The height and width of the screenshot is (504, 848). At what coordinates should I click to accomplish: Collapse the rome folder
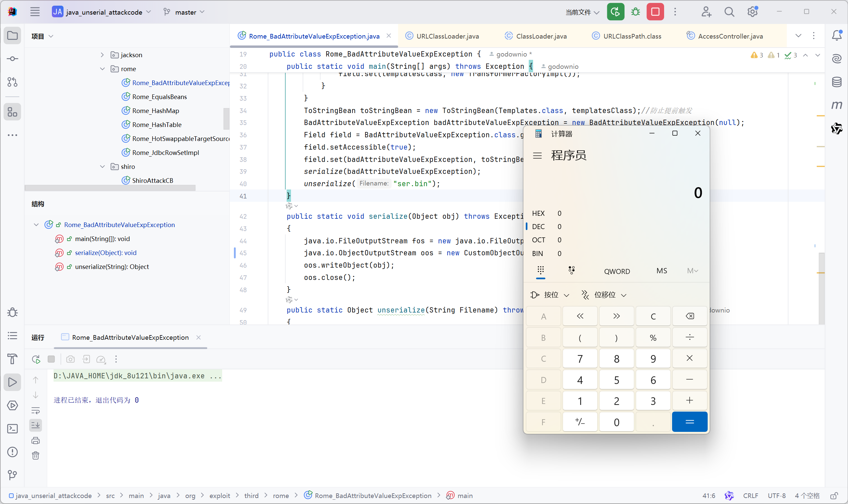102,68
